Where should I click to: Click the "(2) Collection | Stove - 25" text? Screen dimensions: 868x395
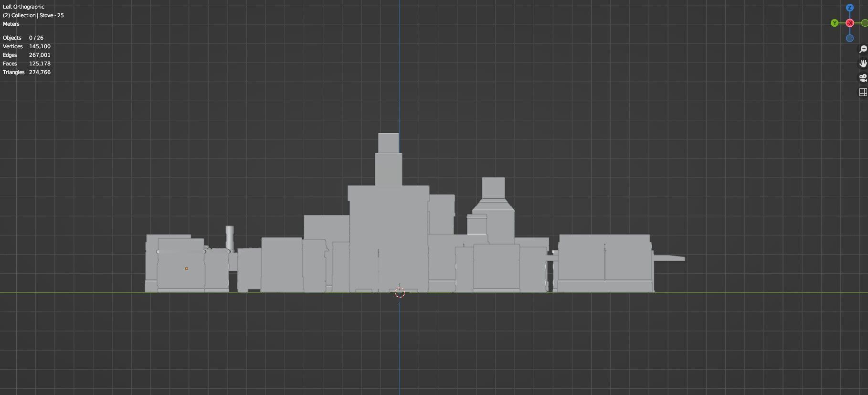[33, 15]
